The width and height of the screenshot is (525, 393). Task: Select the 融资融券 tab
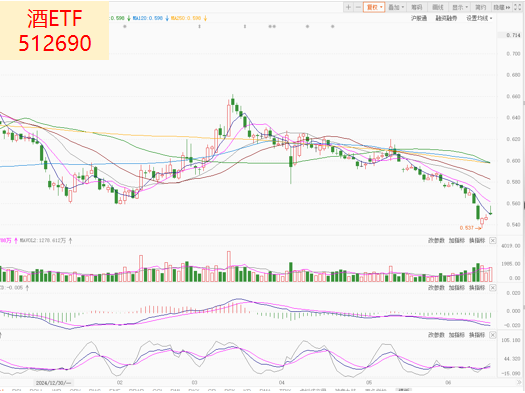click(x=446, y=18)
